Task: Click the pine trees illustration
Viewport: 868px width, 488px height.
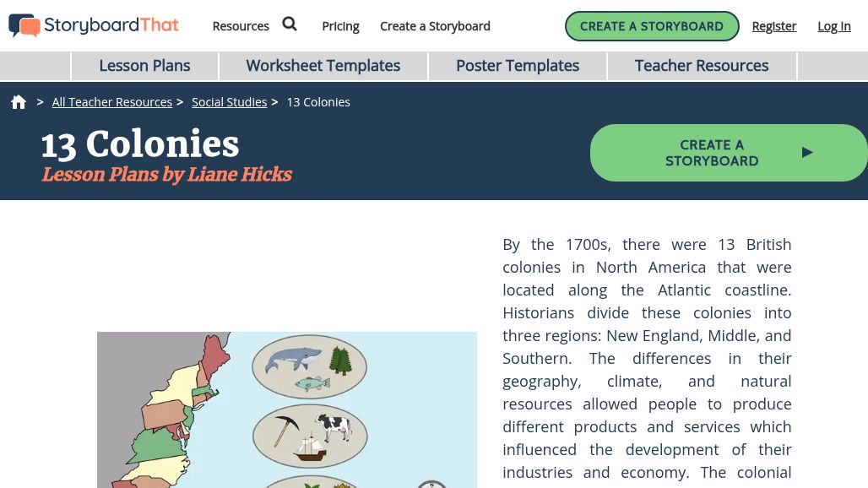Action: point(340,361)
